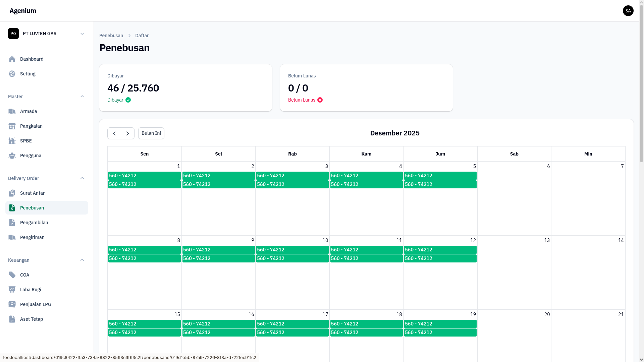
Task: Click the Surat Antar documents icon
Action: click(12, 193)
